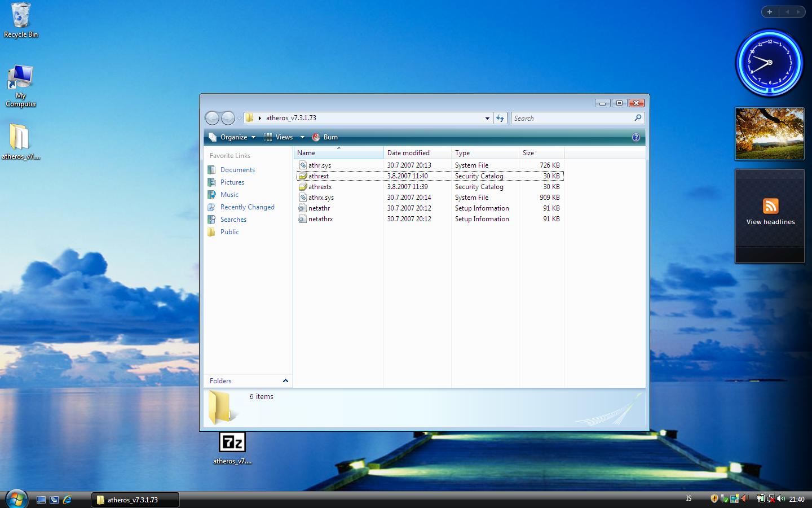Image resolution: width=812 pixels, height=508 pixels.
Task: Click the security shield tray icon
Action: (714, 499)
